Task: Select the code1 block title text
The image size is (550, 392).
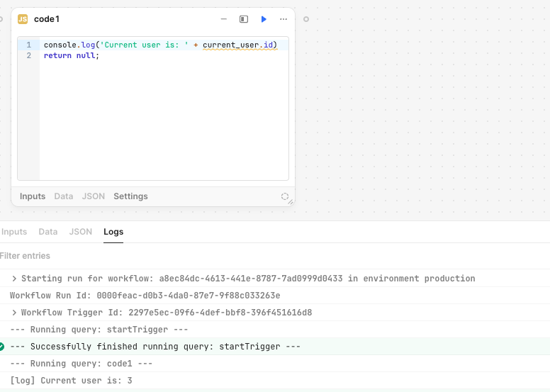Action: pyautogui.click(x=47, y=19)
